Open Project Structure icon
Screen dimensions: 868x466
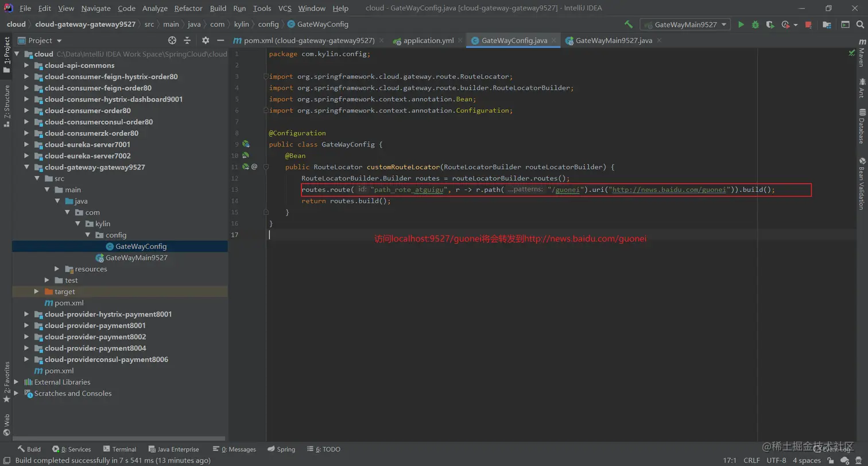click(x=827, y=25)
